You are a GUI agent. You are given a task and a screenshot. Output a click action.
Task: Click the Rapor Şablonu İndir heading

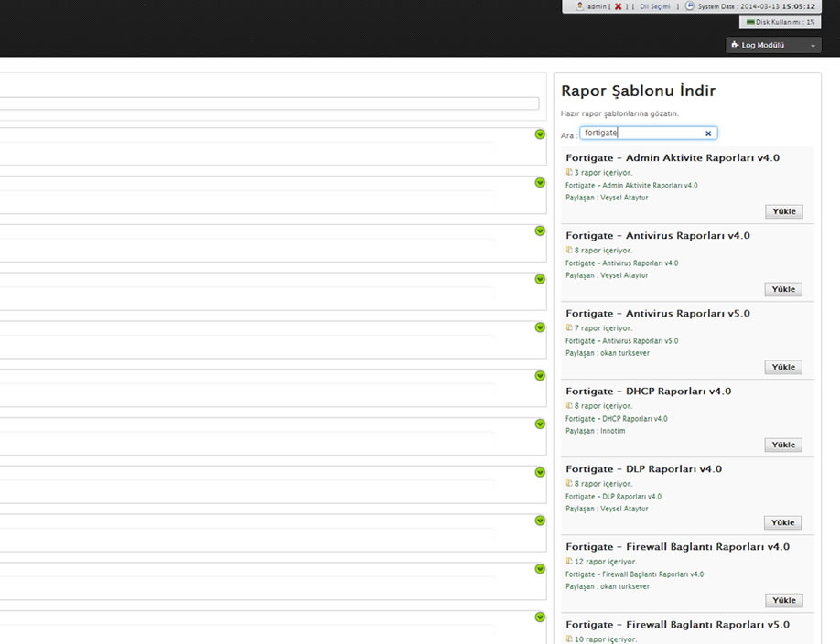638,91
